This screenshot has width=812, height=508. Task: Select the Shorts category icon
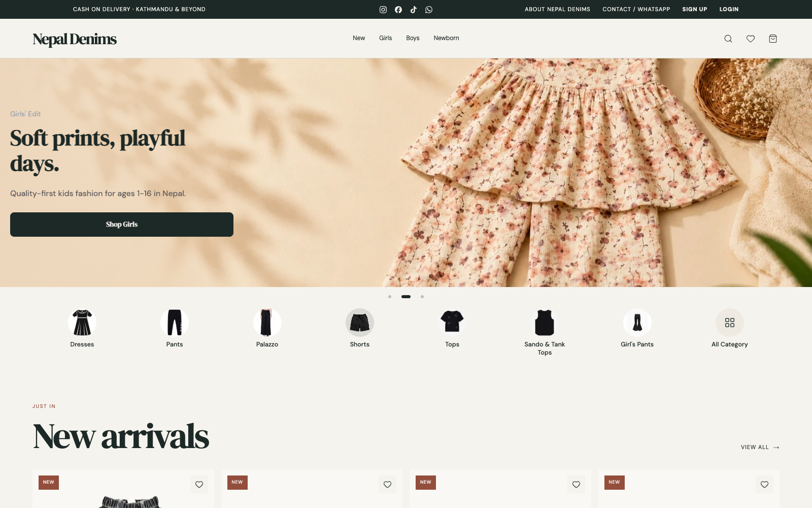pyautogui.click(x=360, y=323)
